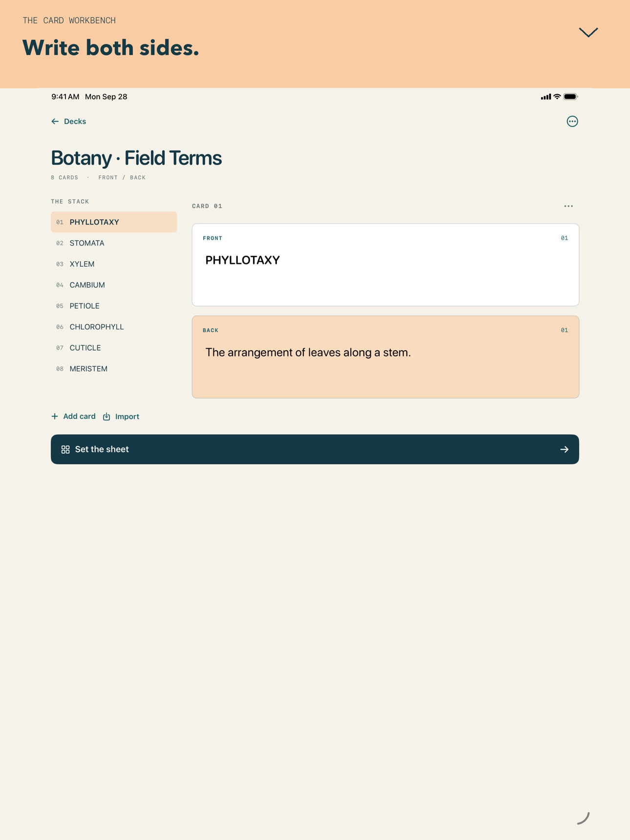The height and width of the screenshot is (840, 630).
Task: Go back using the Decks arrow icon
Action: point(55,122)
